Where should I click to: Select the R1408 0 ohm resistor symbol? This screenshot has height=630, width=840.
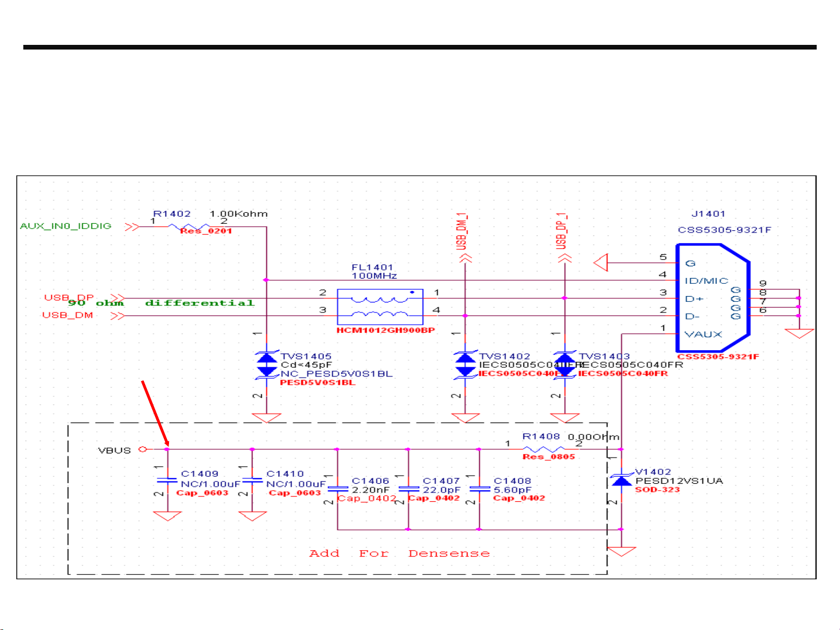pos(543,449)
